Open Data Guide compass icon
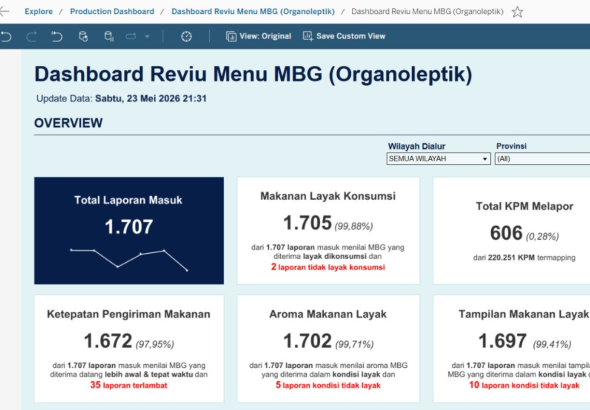Viewport: 590px width, 410px height. point(187,36)
